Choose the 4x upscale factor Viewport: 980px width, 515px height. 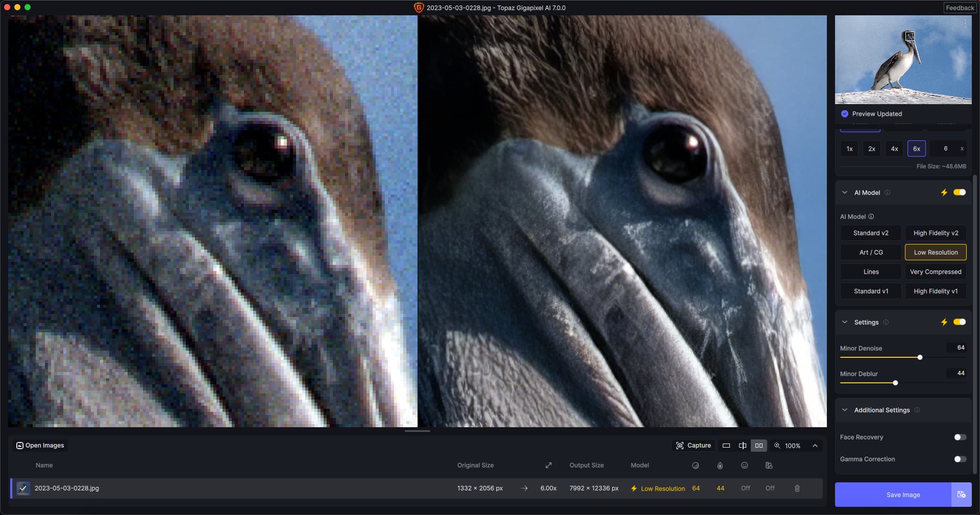(894, 149)
